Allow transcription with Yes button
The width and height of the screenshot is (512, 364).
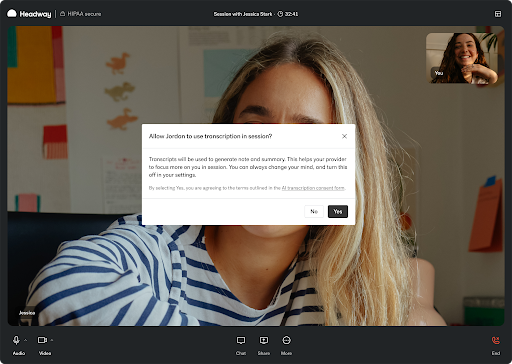[x=338, y=211]
